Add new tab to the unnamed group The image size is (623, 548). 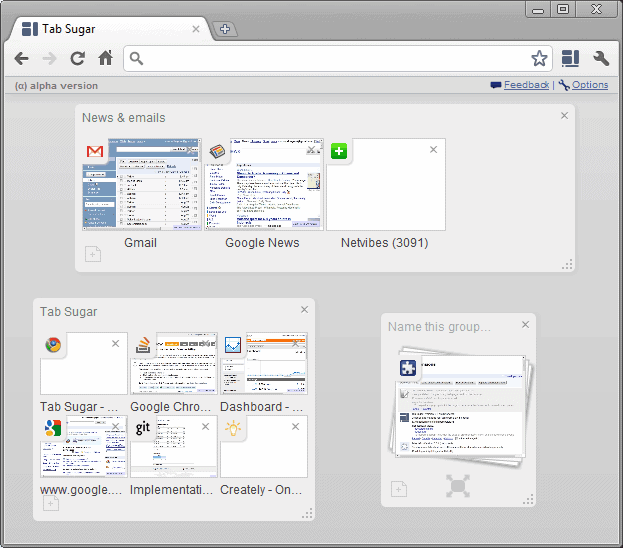pos(398,488)
